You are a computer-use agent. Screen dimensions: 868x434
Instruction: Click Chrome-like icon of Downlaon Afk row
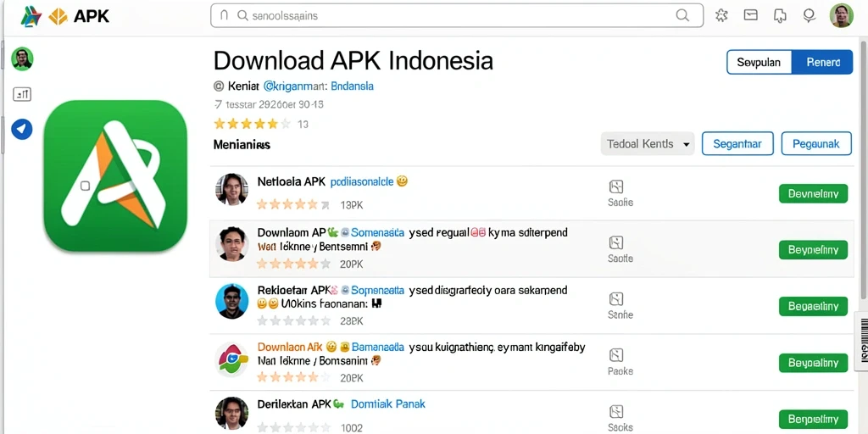231,359
